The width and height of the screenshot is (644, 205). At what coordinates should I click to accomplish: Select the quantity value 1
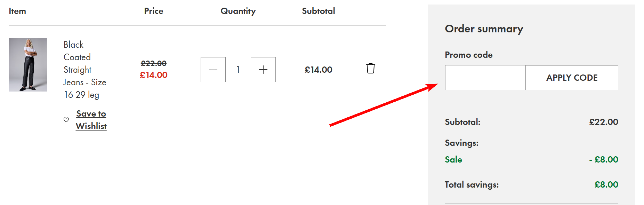coord(238,70)
